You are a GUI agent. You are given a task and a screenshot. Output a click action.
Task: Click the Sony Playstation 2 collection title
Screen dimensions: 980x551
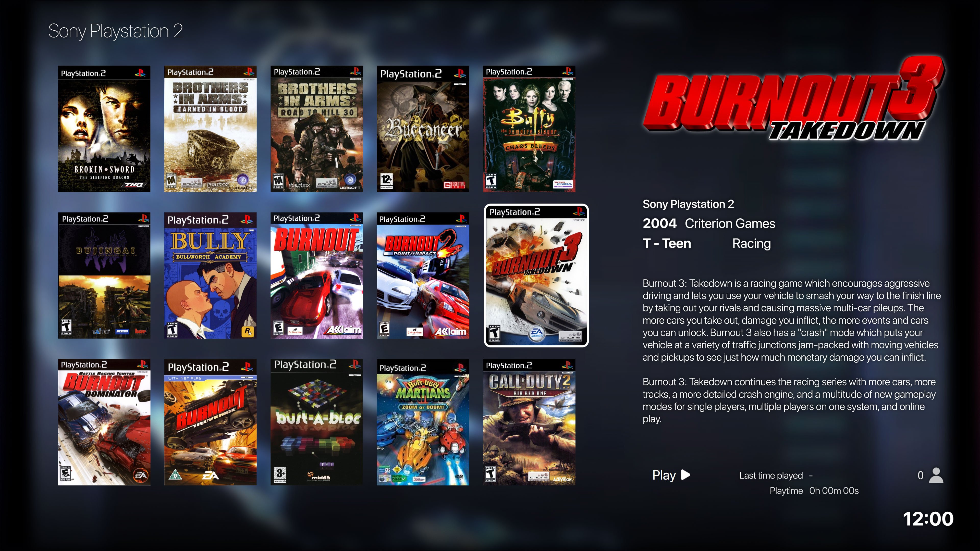(x=116, y=31)
